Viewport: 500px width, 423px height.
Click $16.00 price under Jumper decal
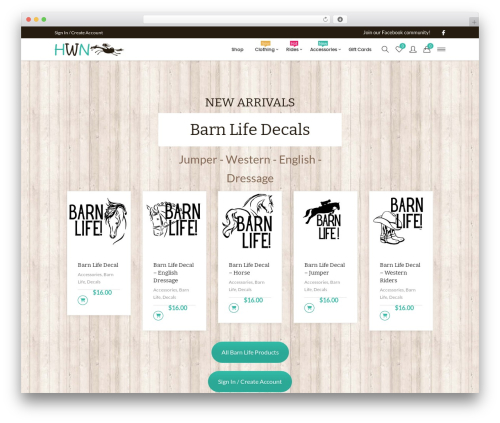(329, 300)
